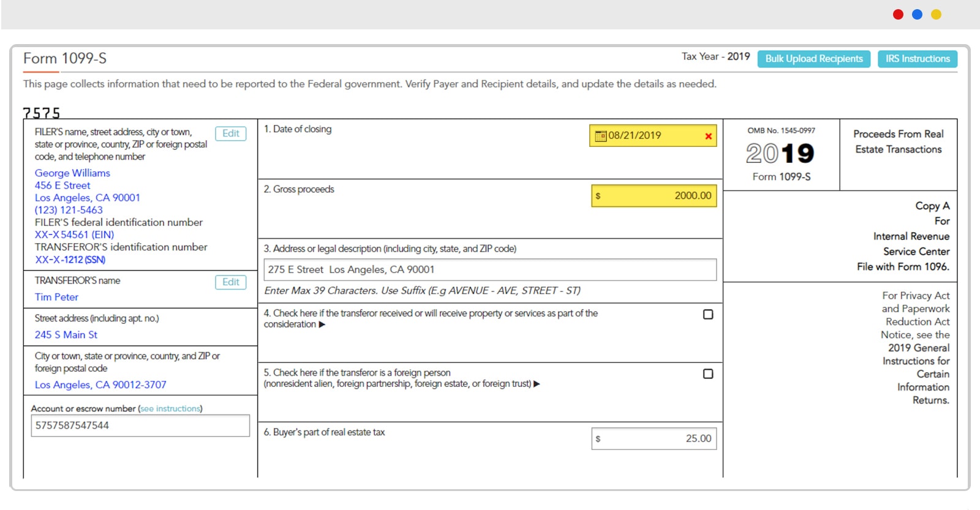980x510 pixels.
Task: Follow the 'see instructions' link
Action: (x=170, y=408)
